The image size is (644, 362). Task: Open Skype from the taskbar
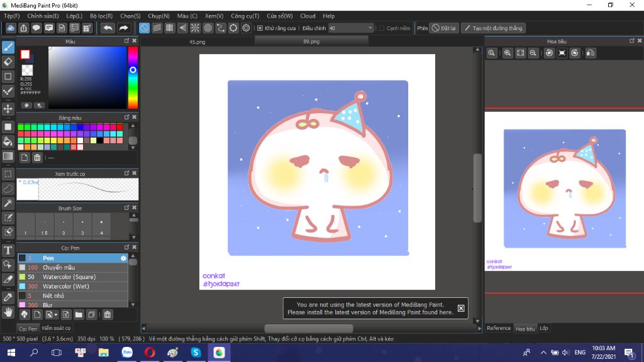click(196, 353)
